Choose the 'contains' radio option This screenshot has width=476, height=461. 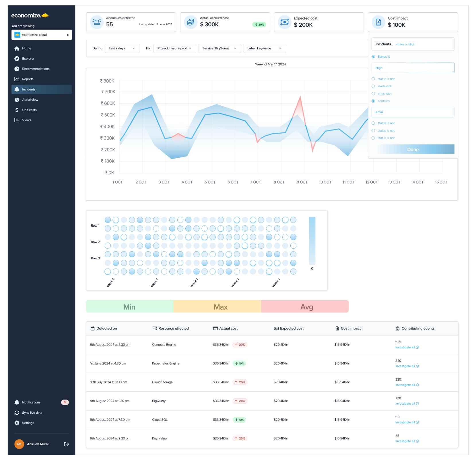point(373,101)
